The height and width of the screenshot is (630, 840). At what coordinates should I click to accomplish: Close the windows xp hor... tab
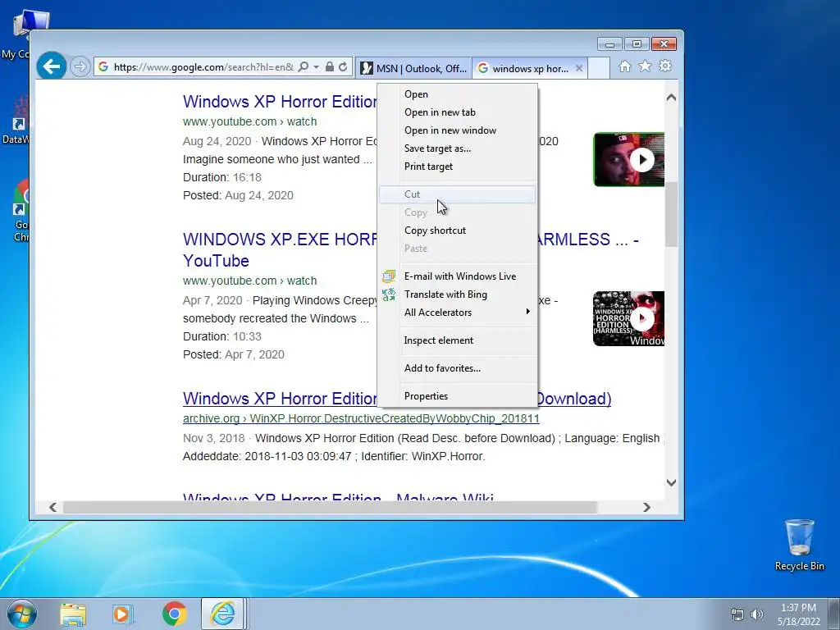click(x=579, y=68)
